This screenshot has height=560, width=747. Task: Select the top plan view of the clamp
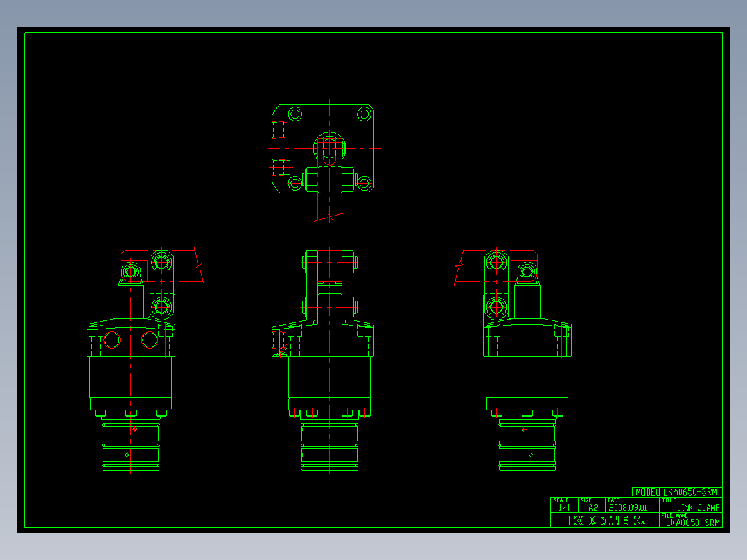324,161
